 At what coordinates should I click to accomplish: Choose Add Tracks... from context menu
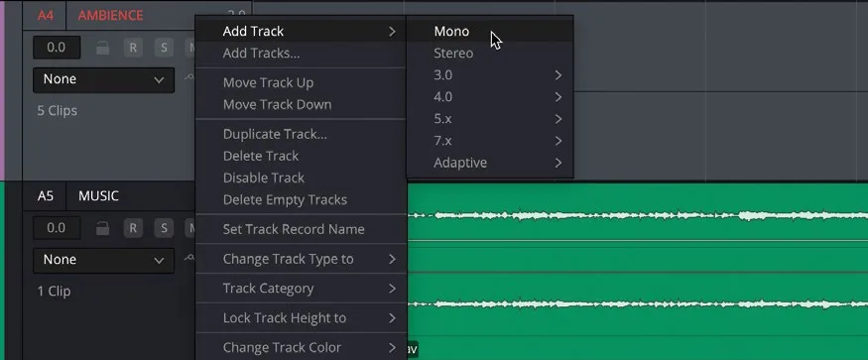click(x=302, y=54)
